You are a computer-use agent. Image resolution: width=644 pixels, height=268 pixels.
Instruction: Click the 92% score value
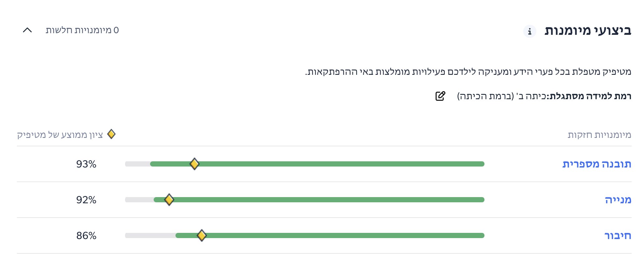[86, 200]
